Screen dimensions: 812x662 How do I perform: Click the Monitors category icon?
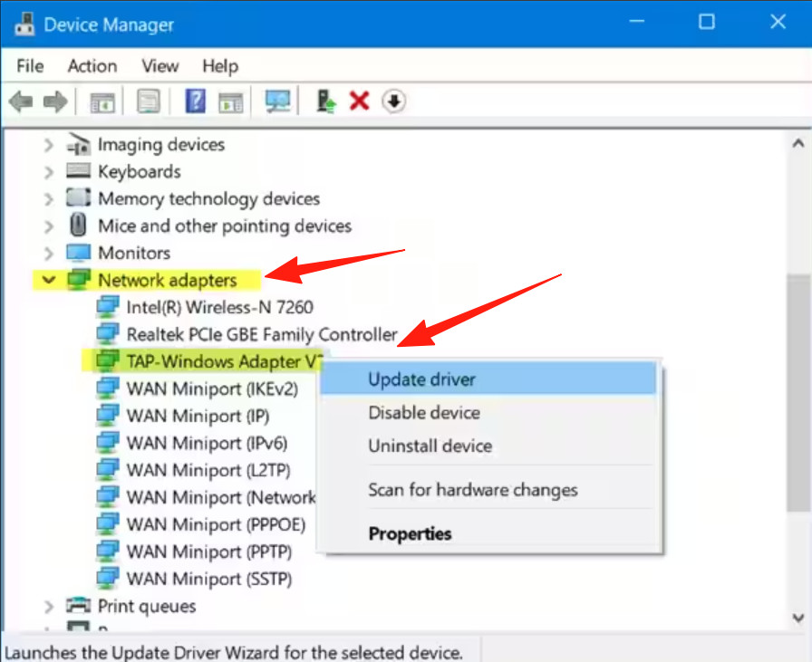78,253
